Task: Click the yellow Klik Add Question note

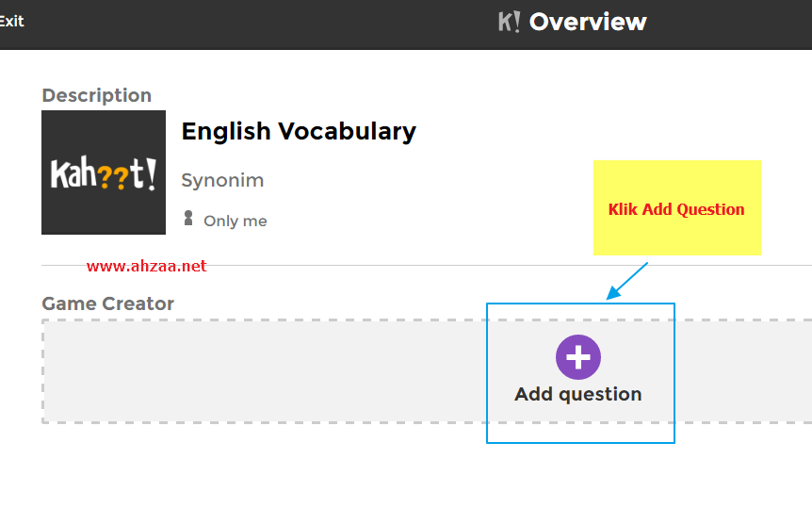Action: 676,208
